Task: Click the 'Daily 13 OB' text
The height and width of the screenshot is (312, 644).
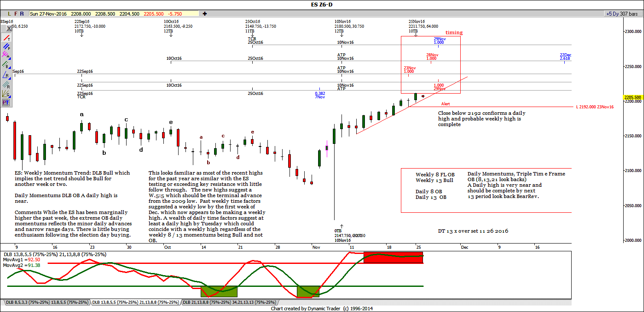Action: [x=430, y=197]
